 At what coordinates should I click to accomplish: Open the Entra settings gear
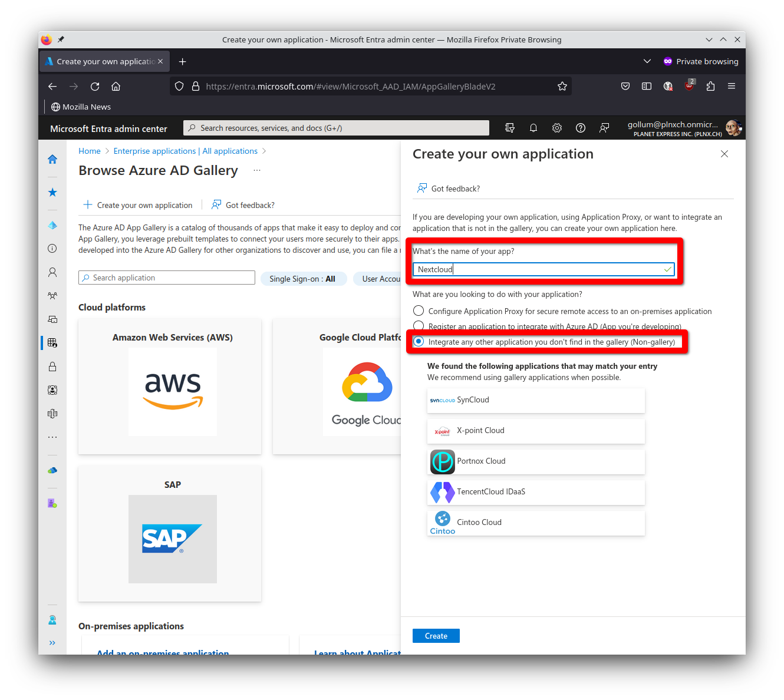556,128
